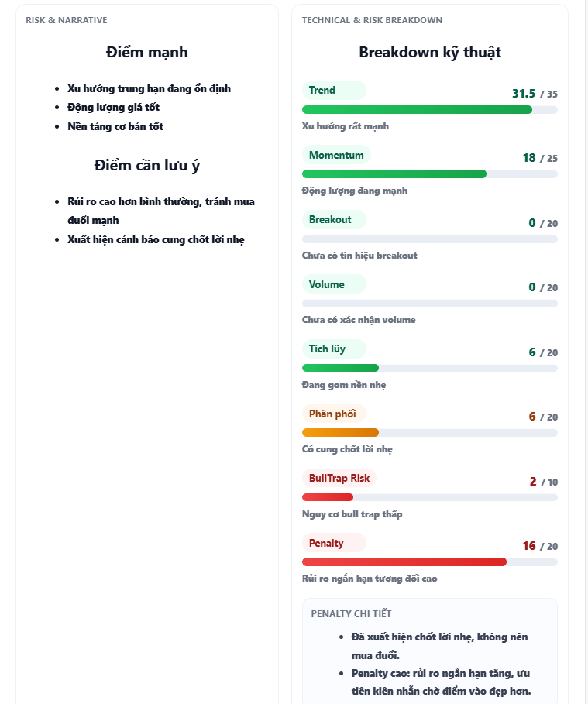Click the BullTrap Risk badge
This screenshot has width=588, height=704.
[339, 479]
